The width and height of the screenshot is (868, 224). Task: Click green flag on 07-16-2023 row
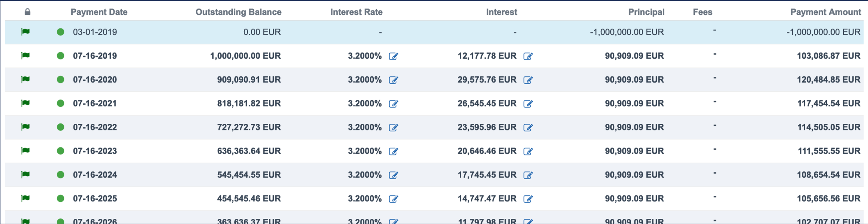[x=25, y=151]
